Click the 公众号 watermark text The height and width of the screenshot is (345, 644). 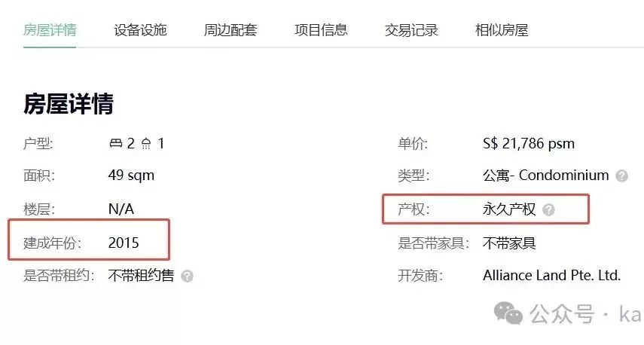coord(562,314)
